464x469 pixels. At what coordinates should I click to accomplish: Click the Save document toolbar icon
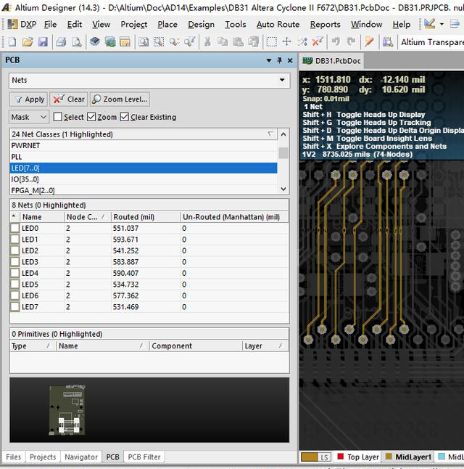pyautogui.click(x=43, y=42)
